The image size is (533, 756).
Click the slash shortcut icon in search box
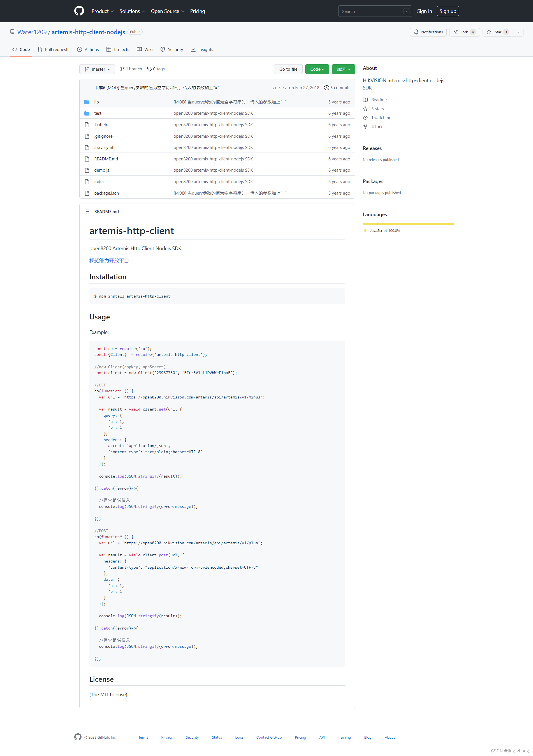[x=406, y=11]
